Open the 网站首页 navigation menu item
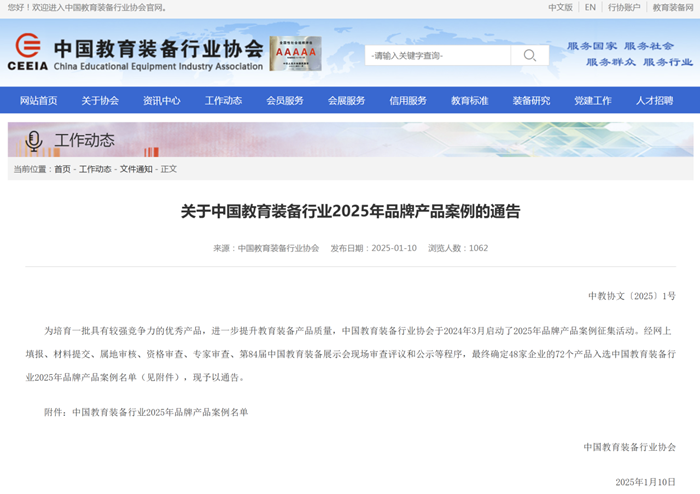Viewport: 700px width, 494px height. point(38,100)
